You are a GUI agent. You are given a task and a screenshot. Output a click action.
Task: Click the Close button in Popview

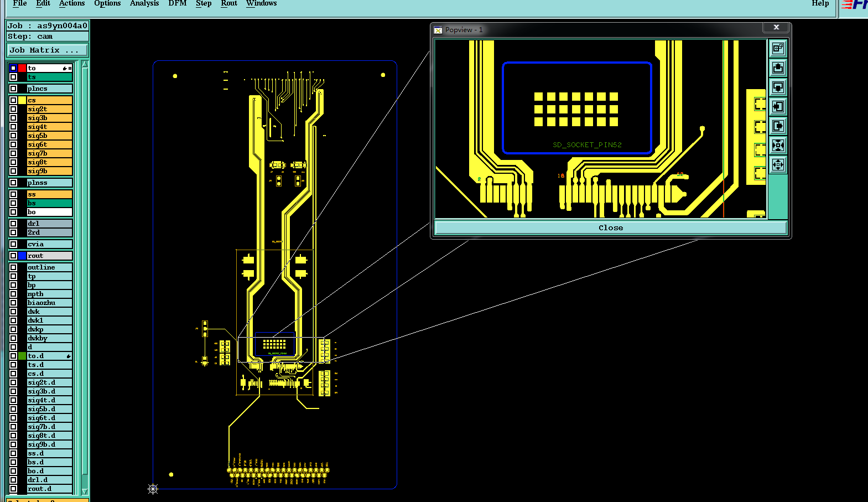point(611,227)
